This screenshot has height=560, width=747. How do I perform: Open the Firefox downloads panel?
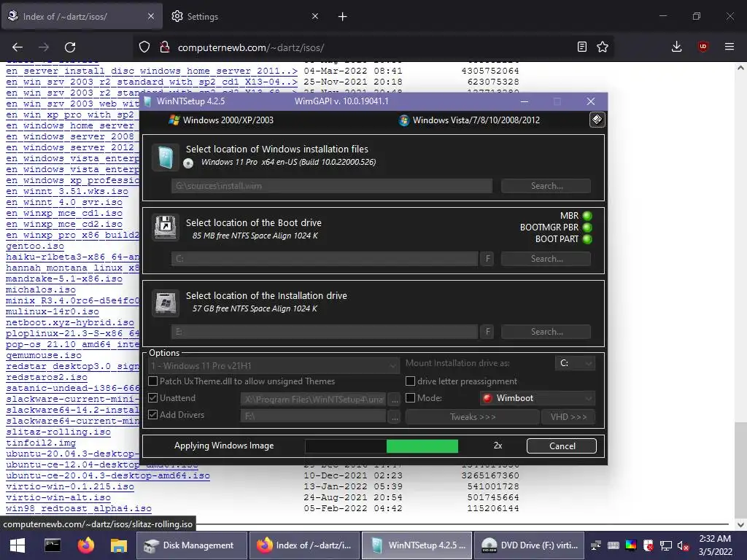(676, 47)
